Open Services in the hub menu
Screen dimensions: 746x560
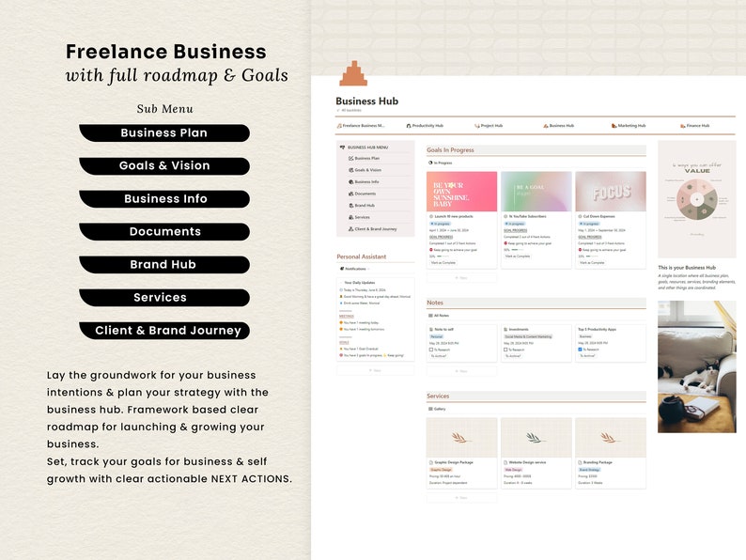359,217
